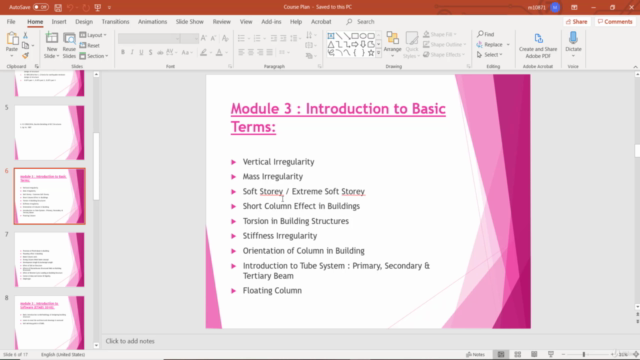Viewport: 640px width, 360px height.
Task: Open the Animations tab
Action: (x=152, y=22)
